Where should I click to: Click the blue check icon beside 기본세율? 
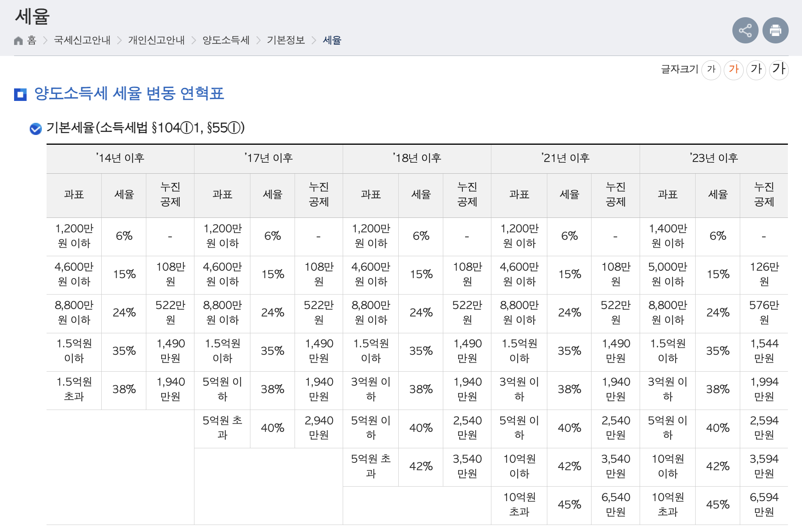[36, 129]
